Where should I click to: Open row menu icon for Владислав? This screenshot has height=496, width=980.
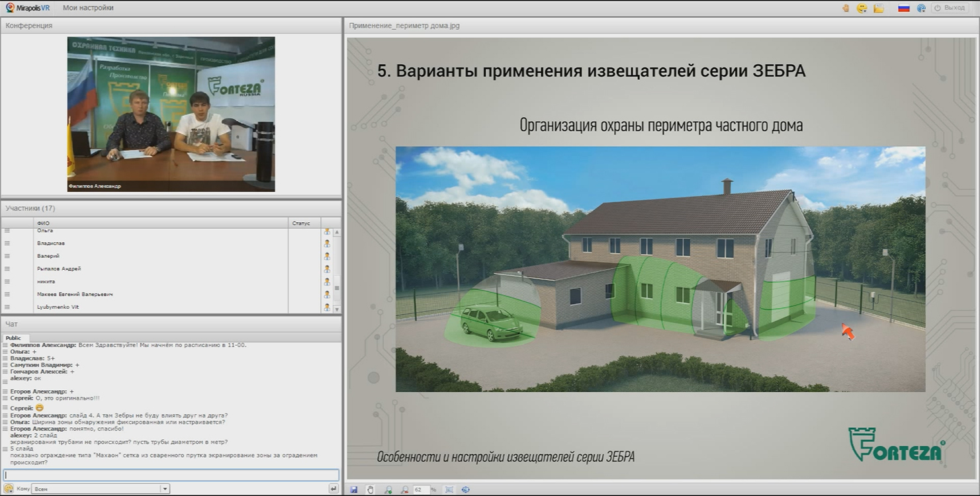pyautogui.click(x=7, y=243)
